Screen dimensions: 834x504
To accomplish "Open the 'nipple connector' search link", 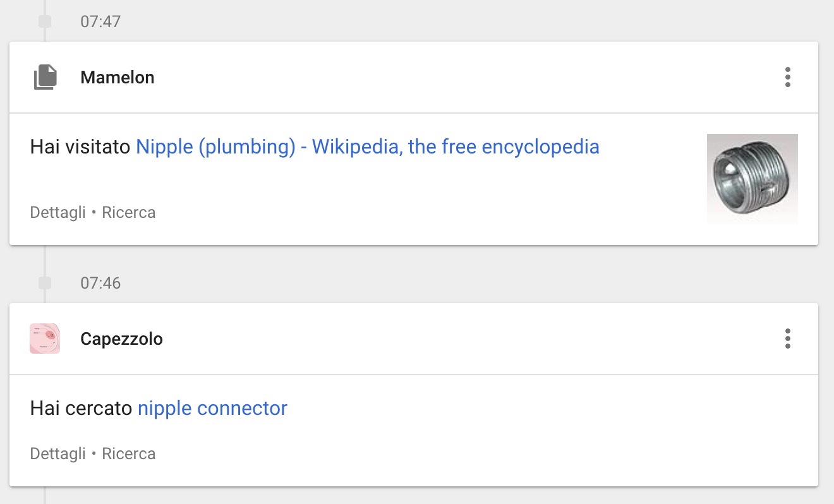I will tap(212, 409).
